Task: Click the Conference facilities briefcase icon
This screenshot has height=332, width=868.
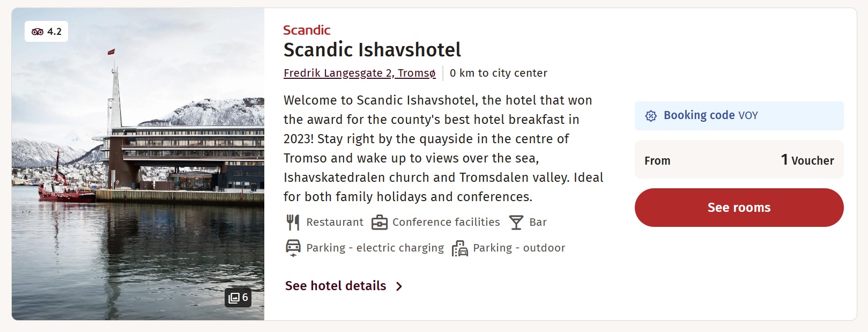Action: 380,222
